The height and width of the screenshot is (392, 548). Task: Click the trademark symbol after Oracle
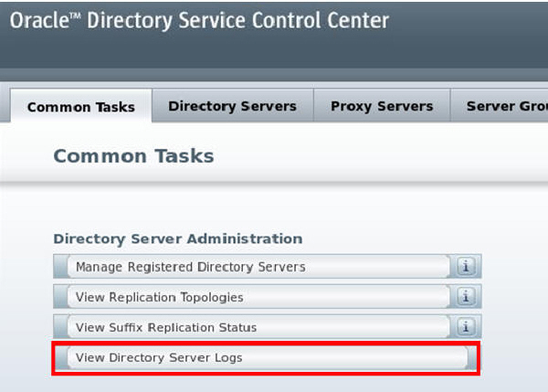pos(77,14)
